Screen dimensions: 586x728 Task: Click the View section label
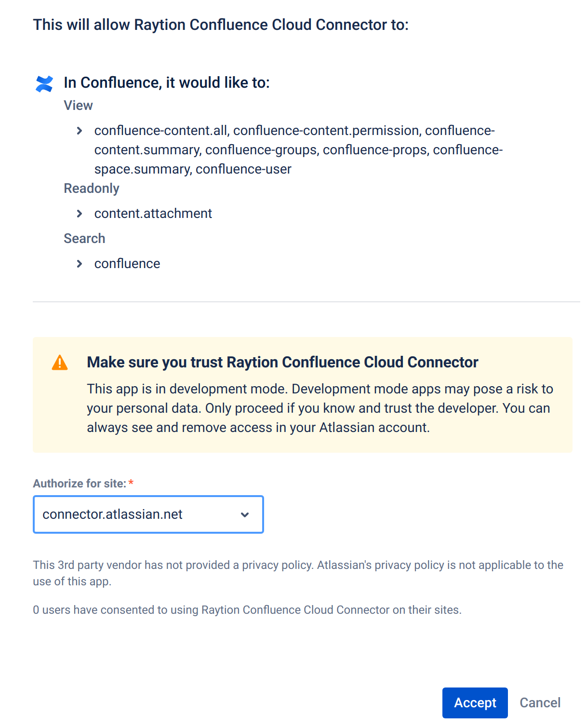pyautogui.click(x=78, y=105)
